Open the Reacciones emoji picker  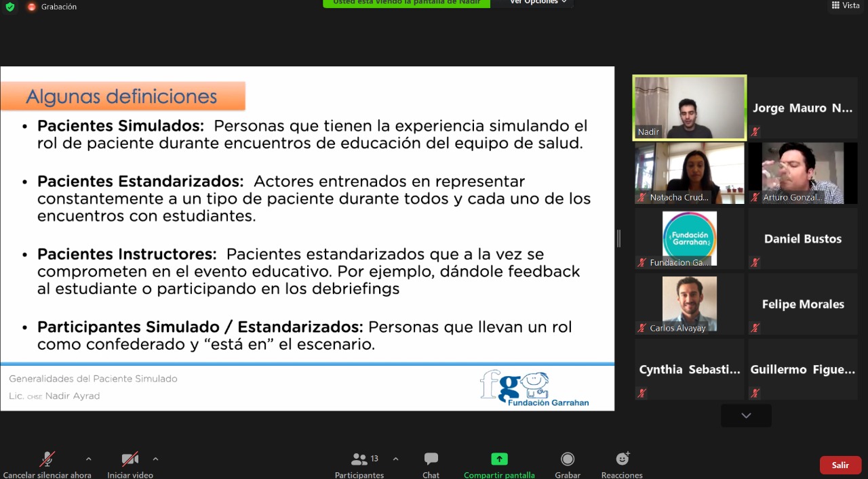[622, 460]
